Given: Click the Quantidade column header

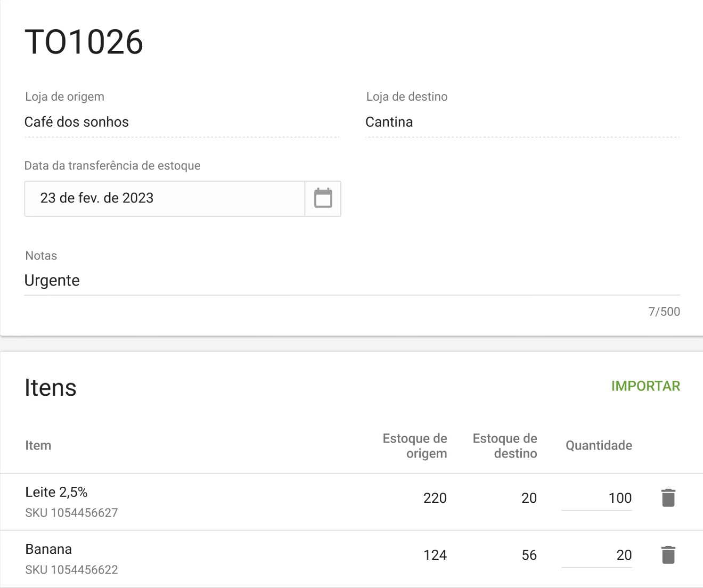Looking at the screenshot, I should click(x=599, y=445).
